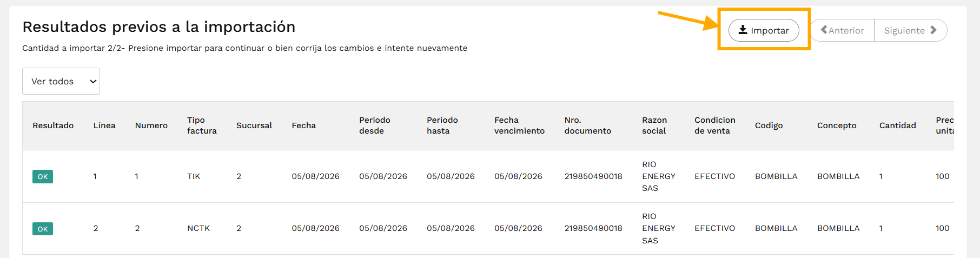The height and width of the screenshot is (258, 980).
Task: Select the NCTK invoice type cell
Action: click(198, 228)
